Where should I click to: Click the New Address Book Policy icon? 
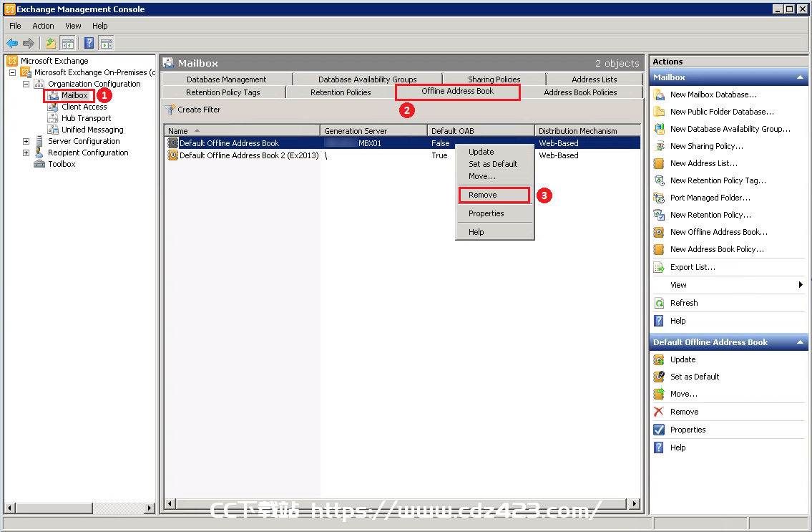pos(659,249)
